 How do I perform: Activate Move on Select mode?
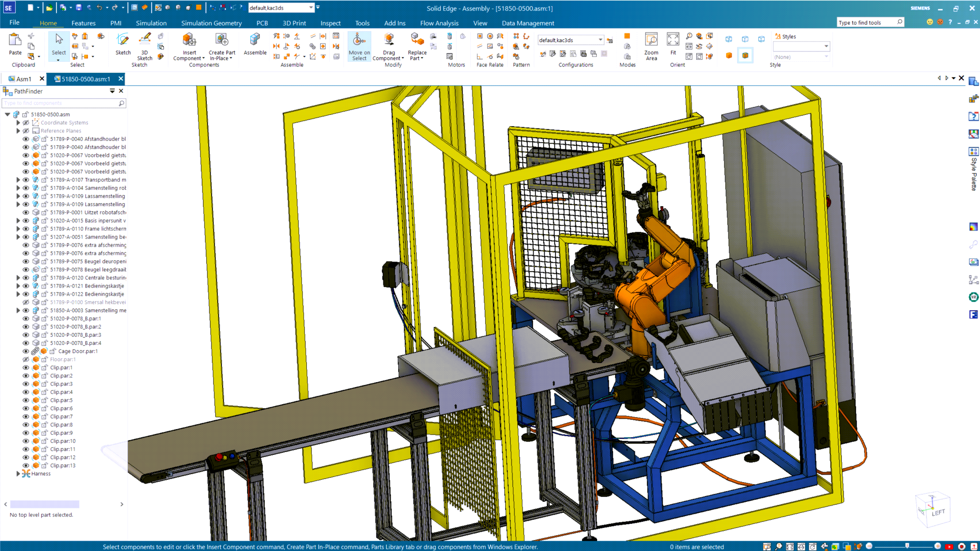point(359,45)
